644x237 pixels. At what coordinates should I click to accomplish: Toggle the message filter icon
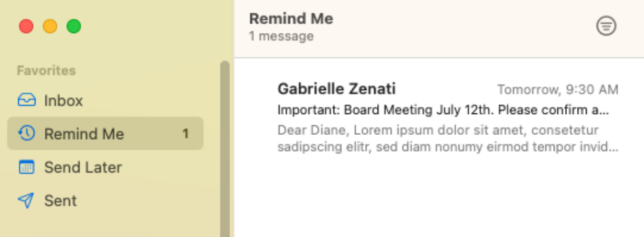point(606,26)
